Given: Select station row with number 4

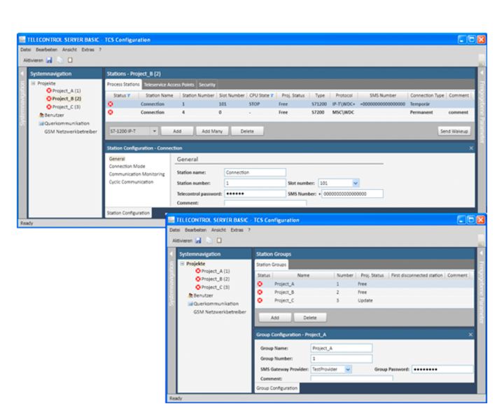Looking at the screenshot, I should [290, 113].
